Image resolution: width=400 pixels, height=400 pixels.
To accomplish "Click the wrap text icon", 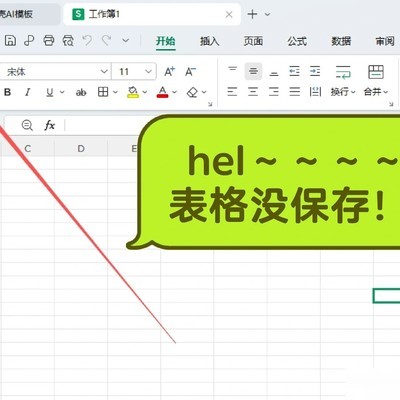I will click(x=343, y=72).
